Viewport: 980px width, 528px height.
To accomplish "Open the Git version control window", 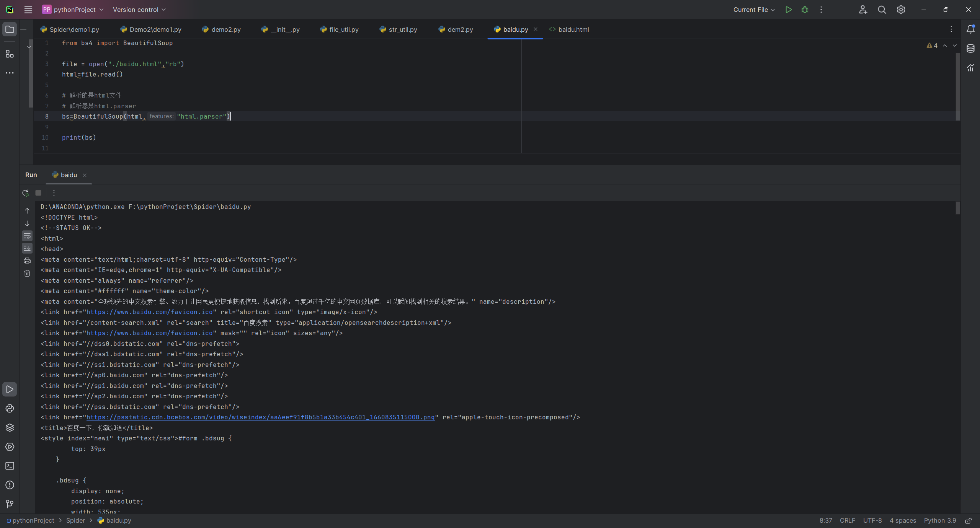I will click(x=10, y=504).
